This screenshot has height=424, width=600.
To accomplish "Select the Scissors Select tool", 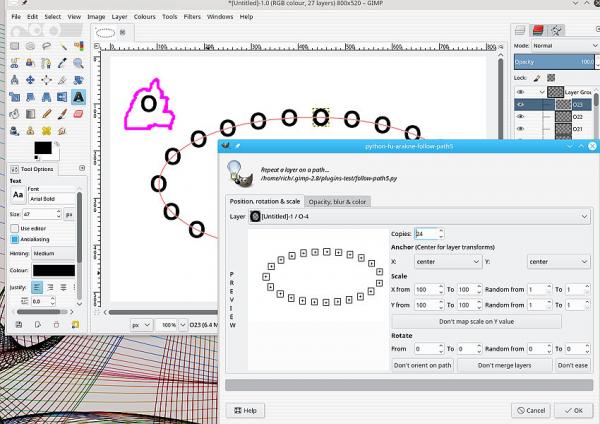I will [x=15, y=63].
